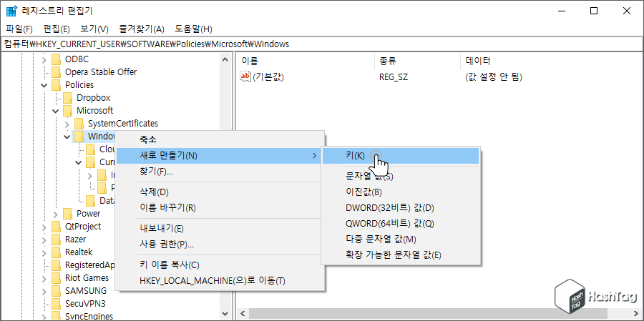Image resolution: width=644 pixels, height=321 pixels.
Task: Click the SAMSUNG folder icon
Action: pos(56,291)
